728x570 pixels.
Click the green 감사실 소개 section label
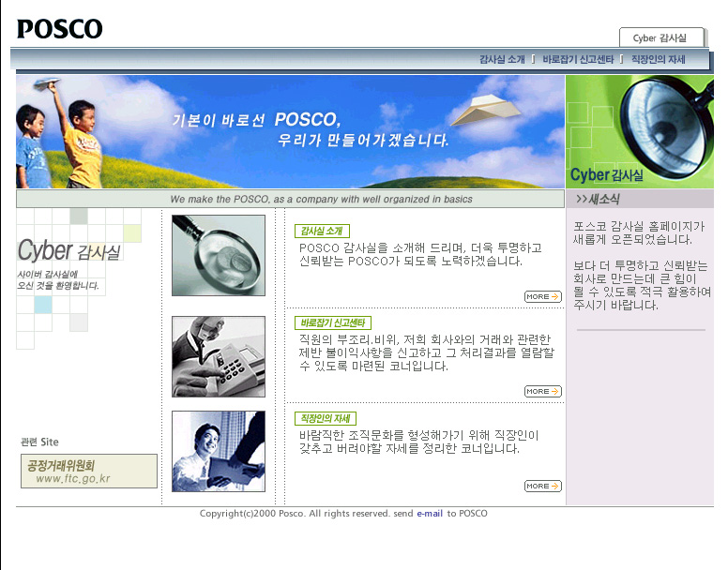pos(322,231)
